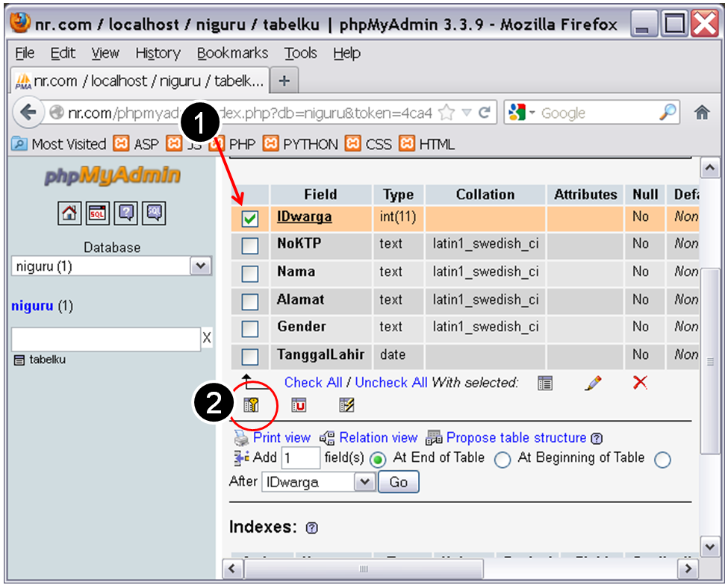This screenshot has width=728, height=588.
Task: Edit selected fields using the pencil icon
Action: [x=594, y=383]
